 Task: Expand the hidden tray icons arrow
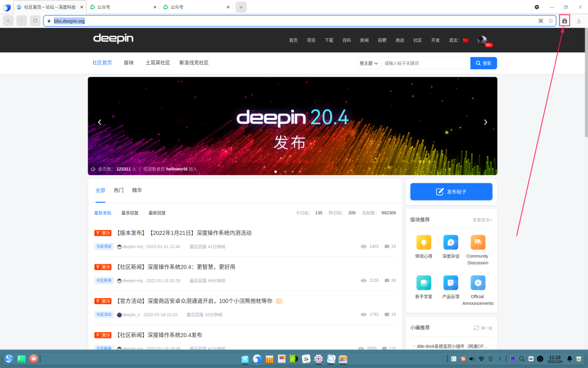[500, 359]
